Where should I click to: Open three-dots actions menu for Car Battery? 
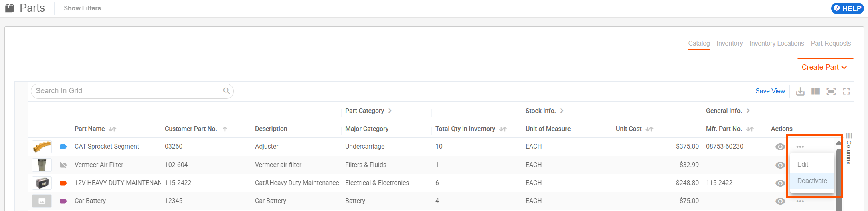pyautogui.click(x=800, y=201)
